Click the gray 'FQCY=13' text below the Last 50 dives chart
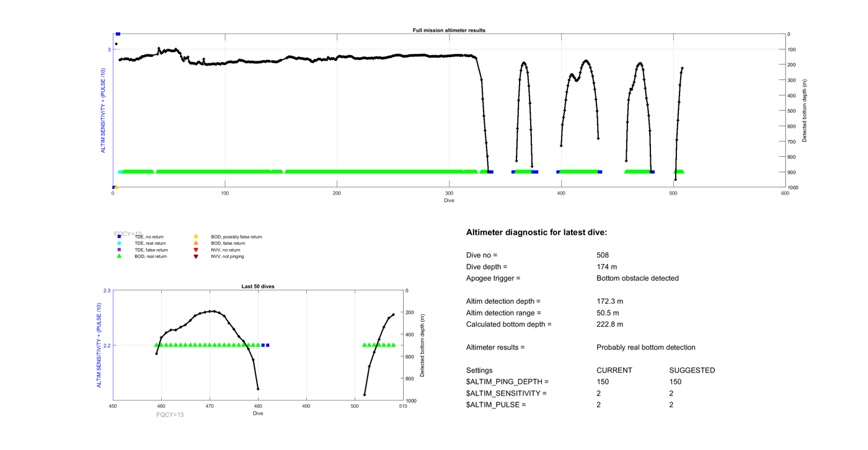Image resolution: width=868 pixels, height=450 pixels. [x=170, y=415]
